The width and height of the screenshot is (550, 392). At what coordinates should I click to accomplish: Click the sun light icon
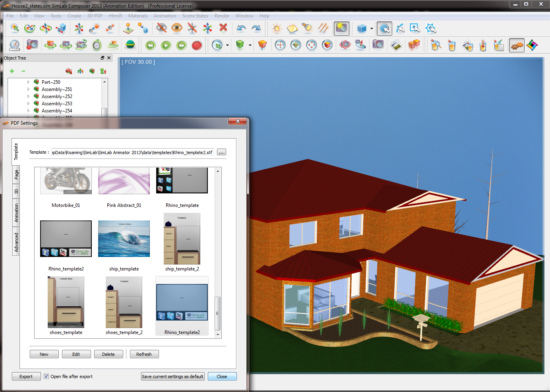277,28
